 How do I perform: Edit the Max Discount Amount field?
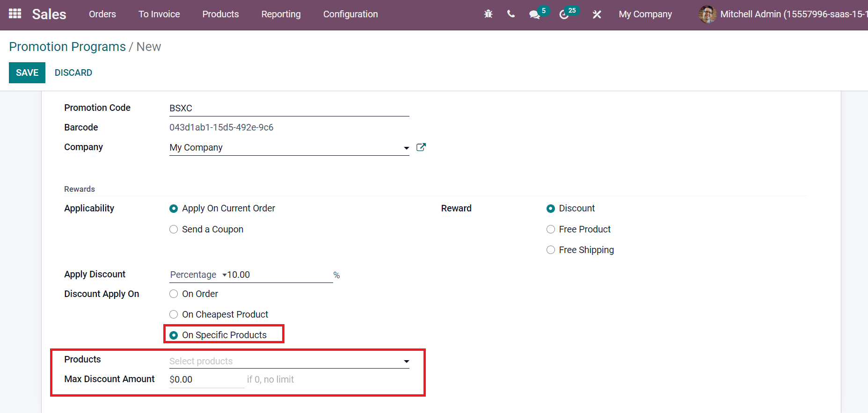(x=207, y=379)
